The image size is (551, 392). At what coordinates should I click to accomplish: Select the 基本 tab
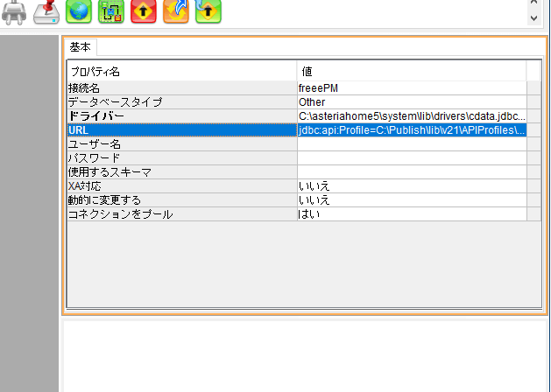[80, 47]
